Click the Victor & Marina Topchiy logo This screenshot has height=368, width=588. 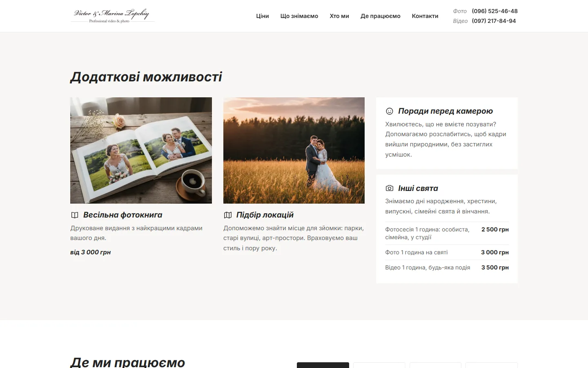[x=112, y=16]
